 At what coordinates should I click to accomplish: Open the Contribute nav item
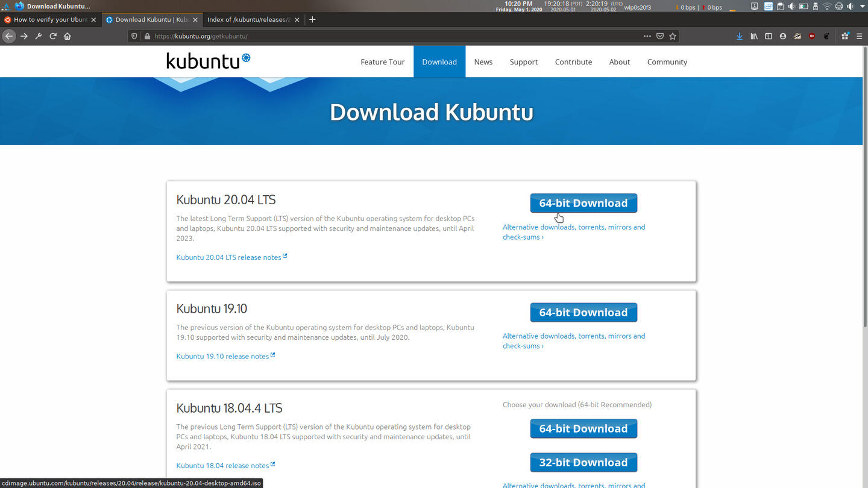point(573,61)
